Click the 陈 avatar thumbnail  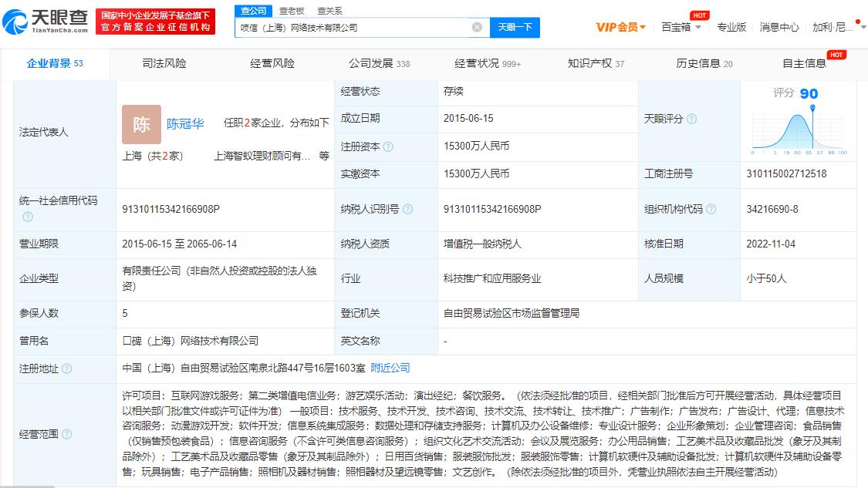tap(142, 124)
